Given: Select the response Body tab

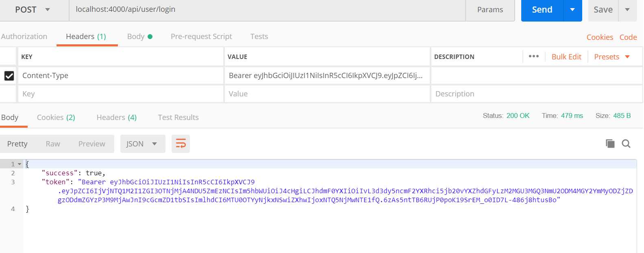Looking at the screenshot, I should 10,118.
